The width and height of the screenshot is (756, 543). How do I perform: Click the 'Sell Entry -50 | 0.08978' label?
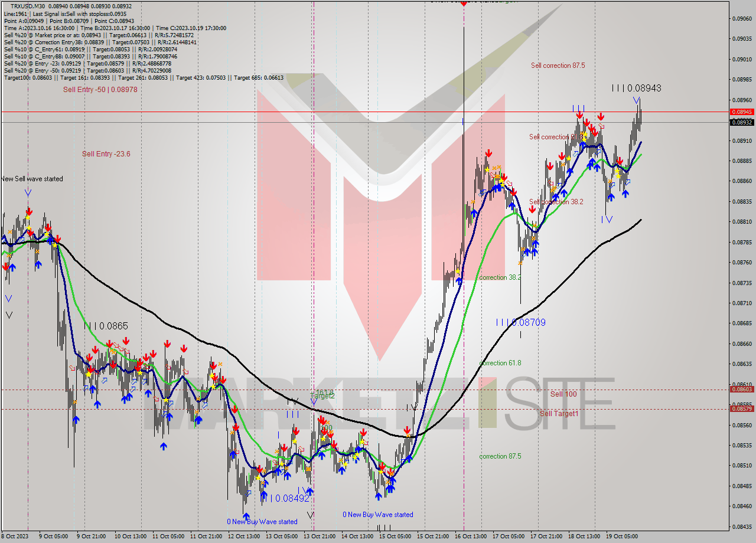[100, 89]
